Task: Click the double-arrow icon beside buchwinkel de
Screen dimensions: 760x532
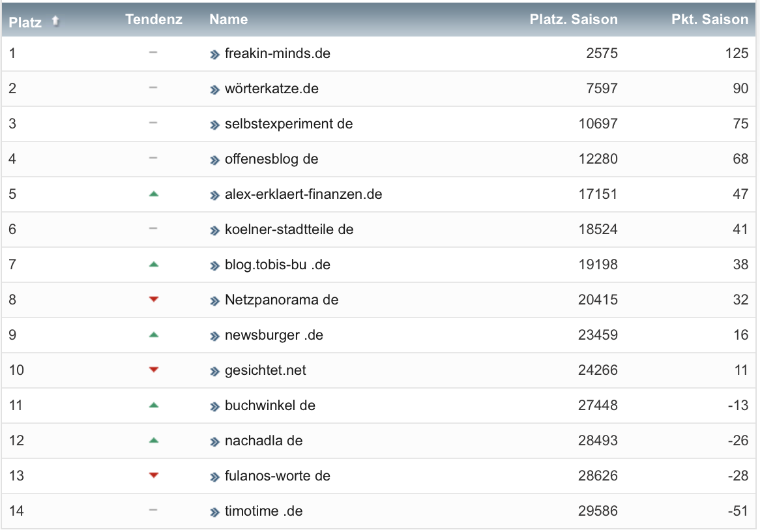Action: click(x=214, y=407)
